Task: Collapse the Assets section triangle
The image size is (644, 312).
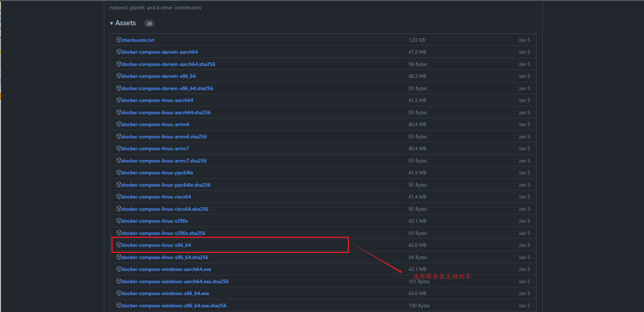Action: tap(111, 23)
